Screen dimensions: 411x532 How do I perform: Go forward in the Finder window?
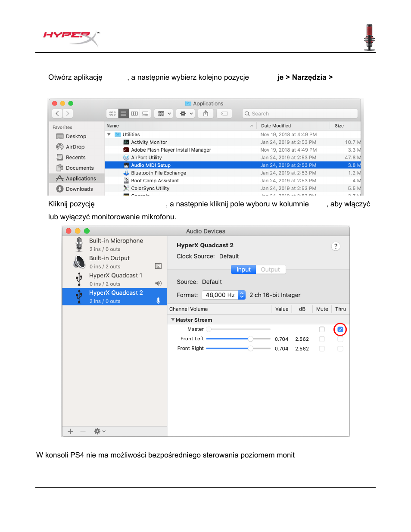tap(68, 113)
